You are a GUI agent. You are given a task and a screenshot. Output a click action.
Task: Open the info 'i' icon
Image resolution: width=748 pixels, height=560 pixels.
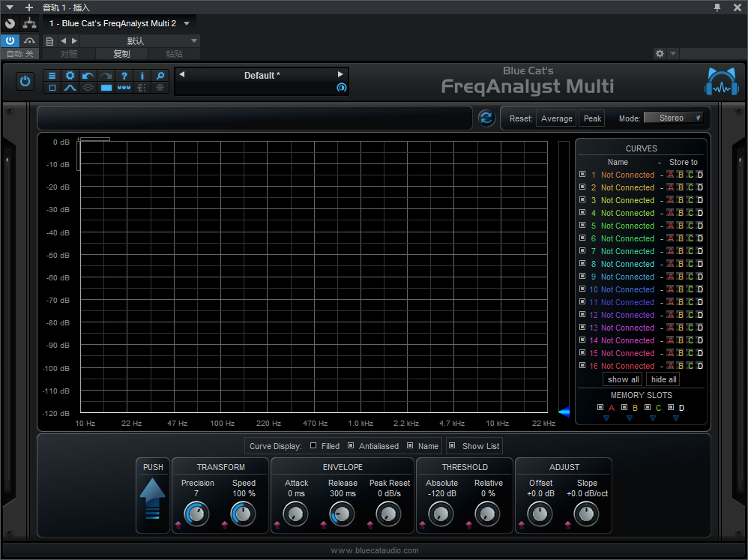pyautogui.click(x=142, y=76)
